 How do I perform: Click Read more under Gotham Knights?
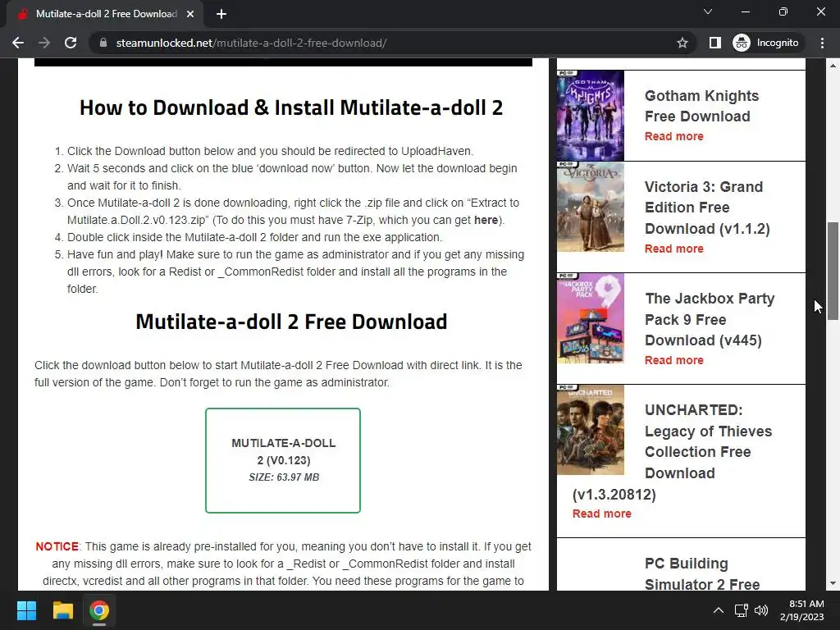click(674, 137)
